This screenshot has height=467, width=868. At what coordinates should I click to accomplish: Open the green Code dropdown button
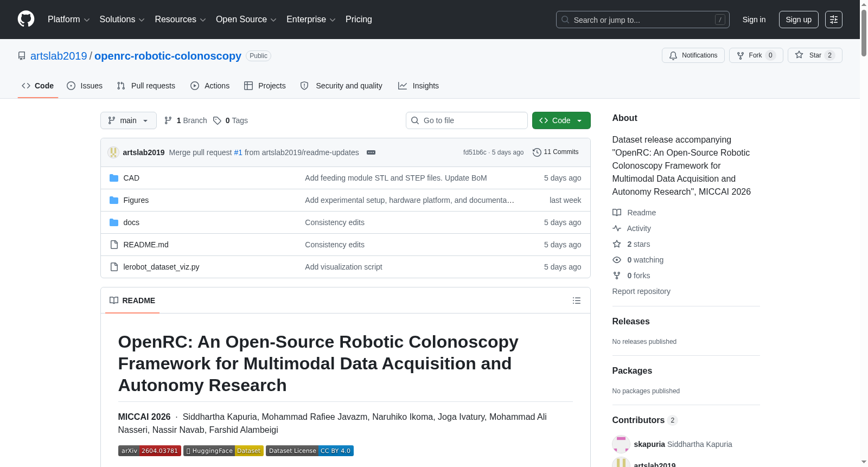click(561, 120)
